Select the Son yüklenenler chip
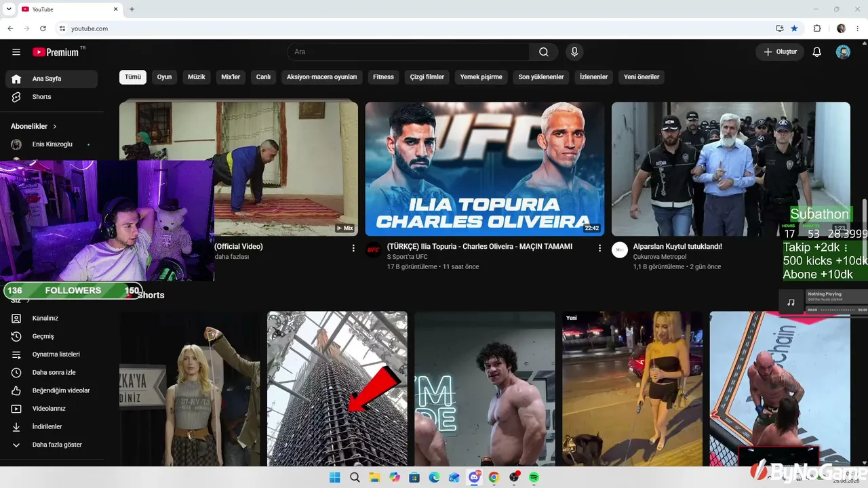The width and height of the screenshot is (868, 488). [541, 77]
